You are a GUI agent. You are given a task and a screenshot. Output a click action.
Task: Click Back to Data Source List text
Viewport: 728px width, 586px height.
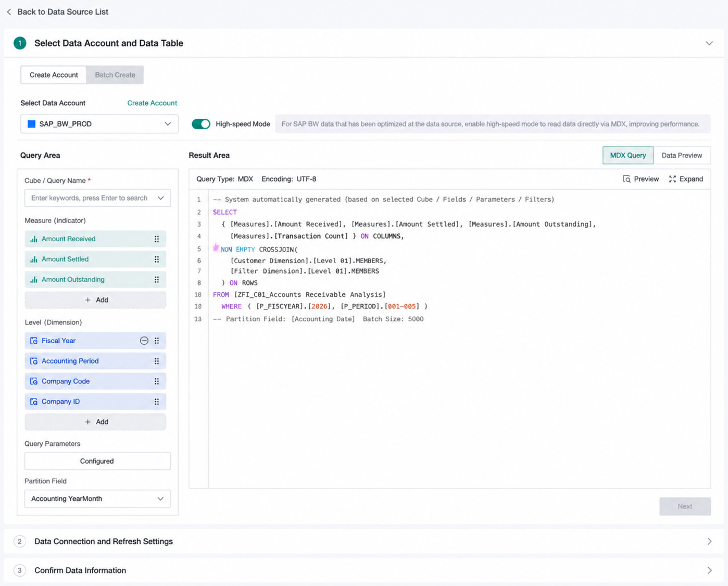point(62,11)
